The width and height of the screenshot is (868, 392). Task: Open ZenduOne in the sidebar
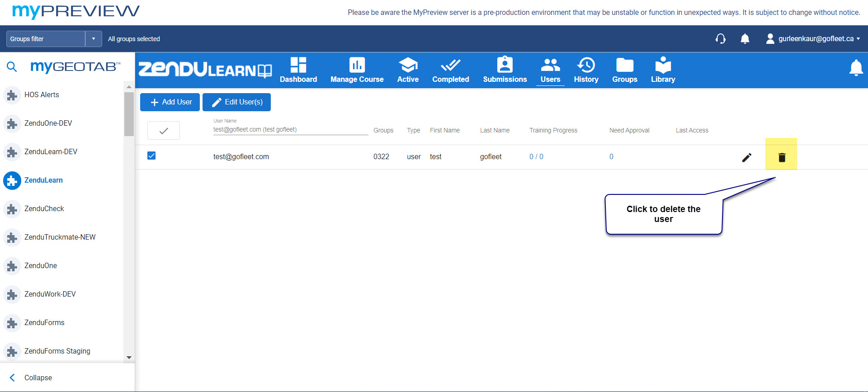[x=40, y=266]
